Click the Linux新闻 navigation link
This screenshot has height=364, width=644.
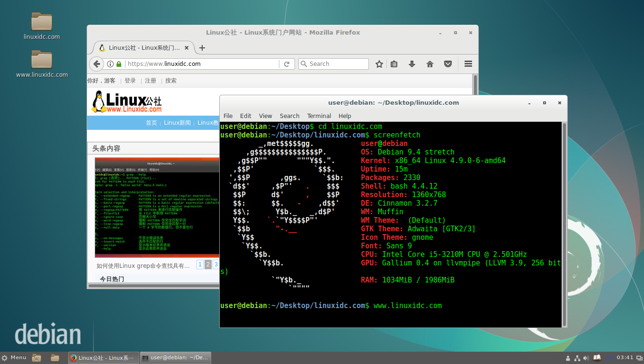pyautogui.click(x=177, y=123)
